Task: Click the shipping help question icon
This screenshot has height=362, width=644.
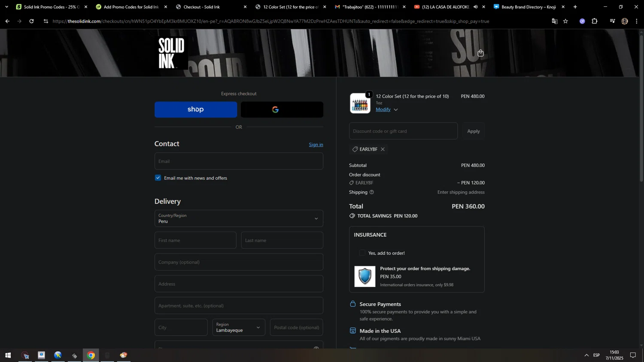Action: [x=372, y=192]
